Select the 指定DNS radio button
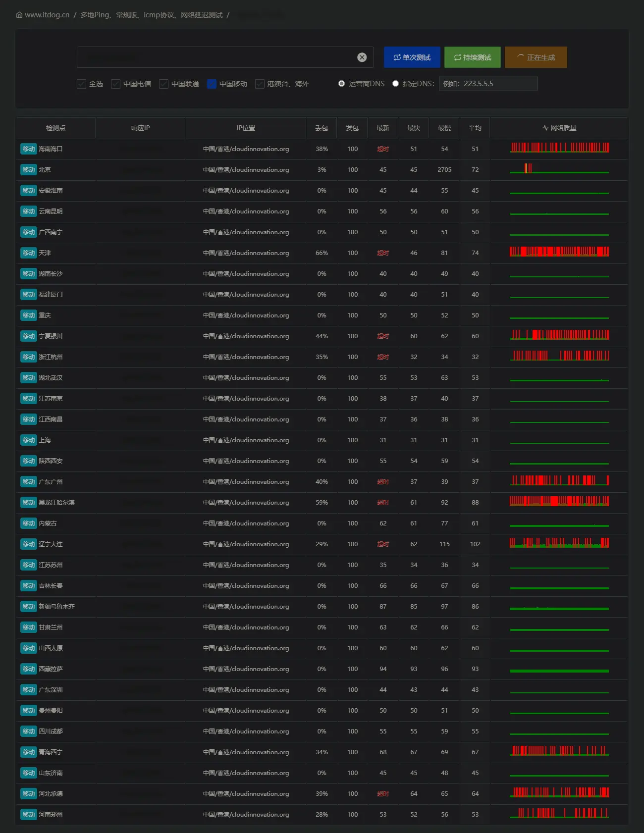The height and width of the screenshot is (833, 644). pyautogui.click(x=395, y=84)
